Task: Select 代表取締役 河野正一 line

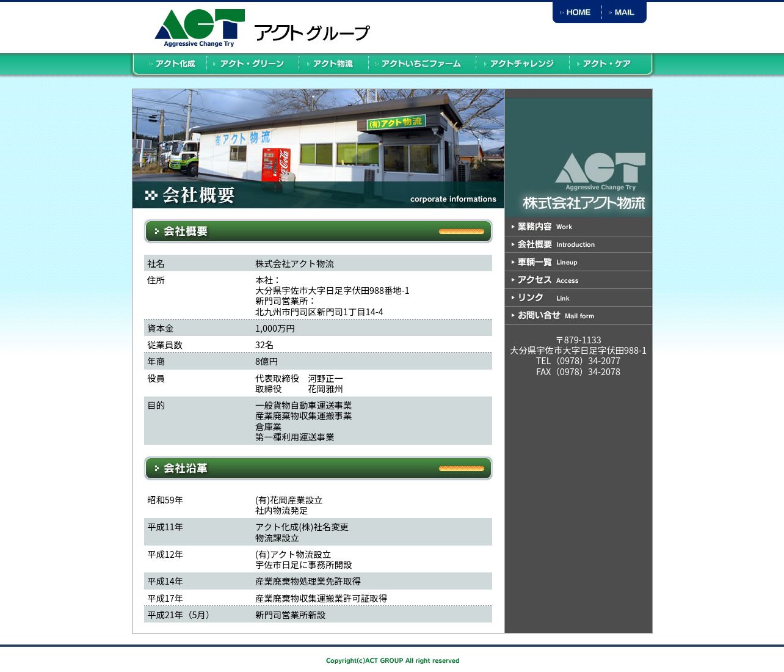Action: pos(299,379)
